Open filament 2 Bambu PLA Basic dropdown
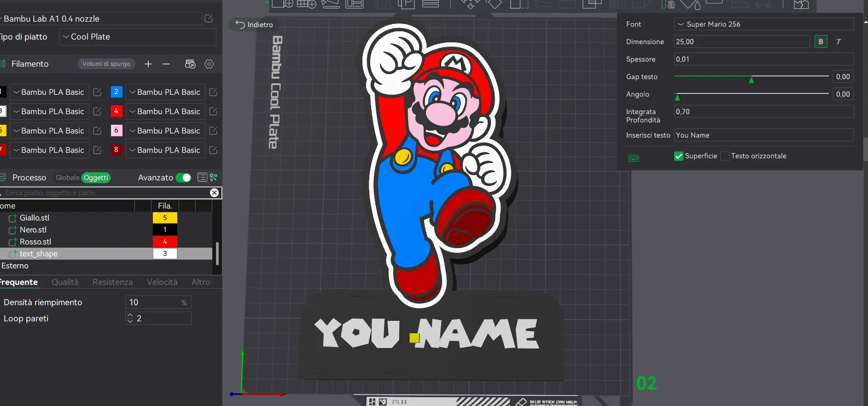 coord(165,92)
